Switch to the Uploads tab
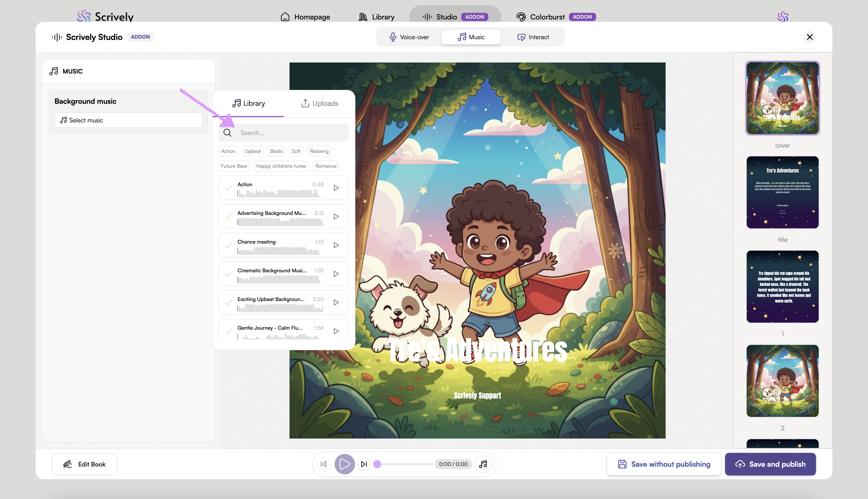The width and height of the screenshot is (868, 499). coord(319,103)
